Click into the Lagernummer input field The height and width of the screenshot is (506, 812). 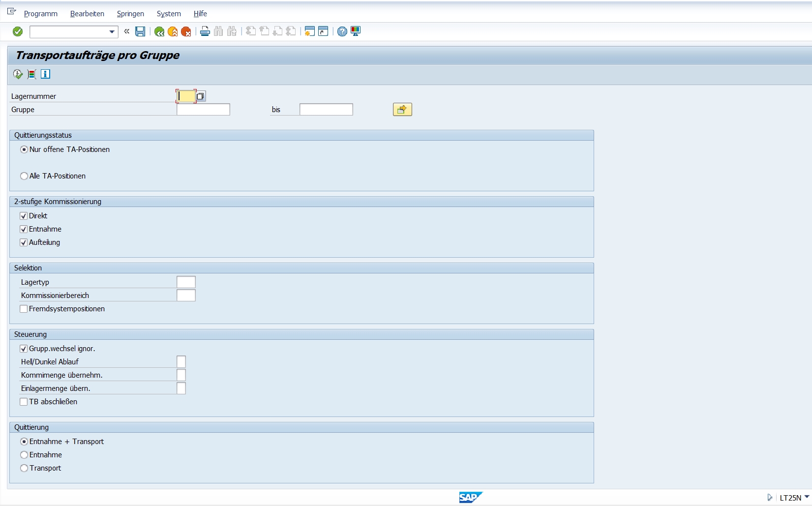186,96
